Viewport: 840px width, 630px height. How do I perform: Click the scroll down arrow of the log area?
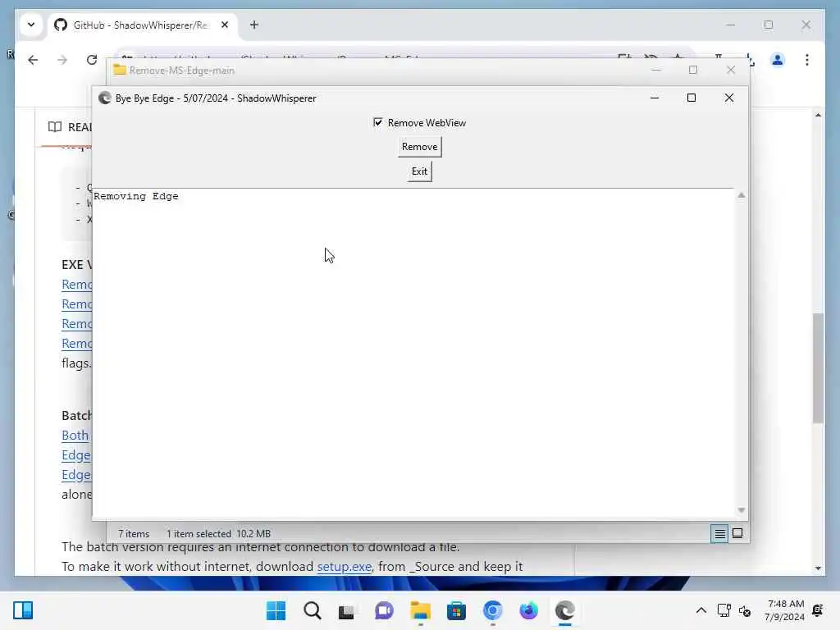click(741, 510)
